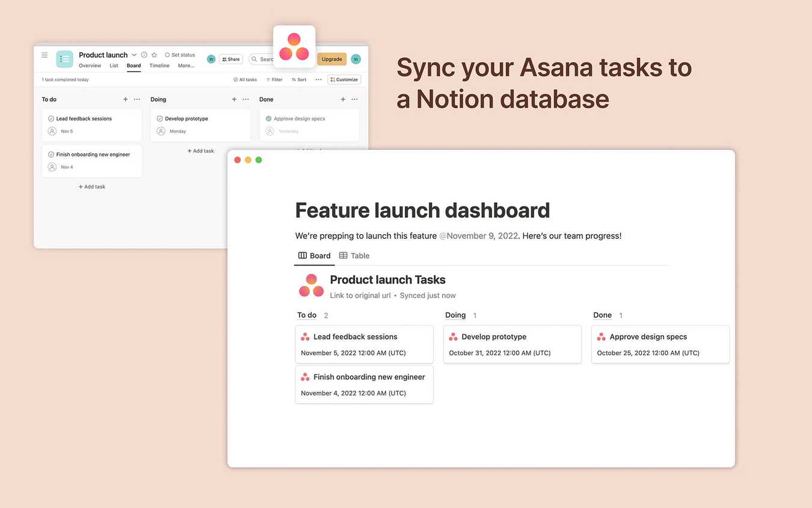Open the toolbar more options ellipsis before Customize
This screenshot has width=812, height=508.
tap(318, 79)
